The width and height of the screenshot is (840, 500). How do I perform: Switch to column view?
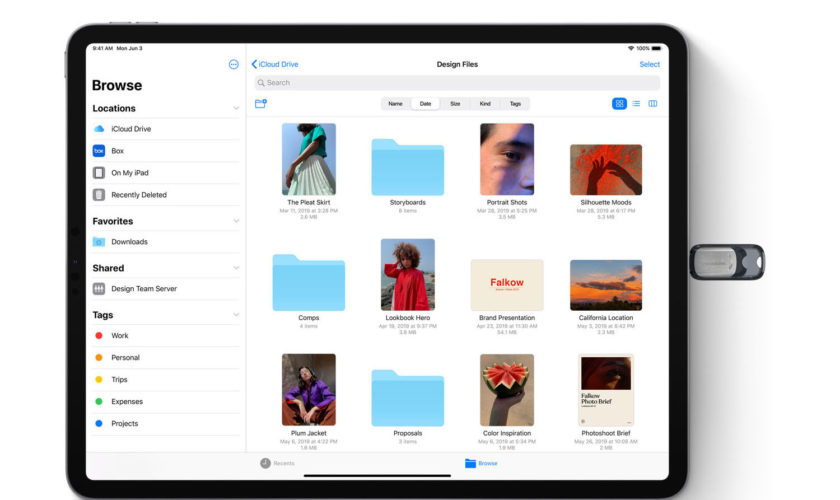click(652, 104)
